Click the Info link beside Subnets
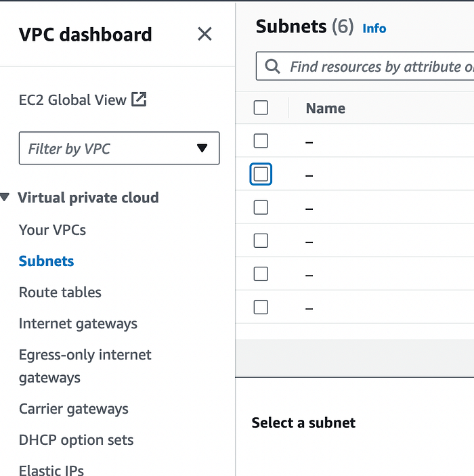This screenshot has width=474, height=476. [x=374, y=28]
